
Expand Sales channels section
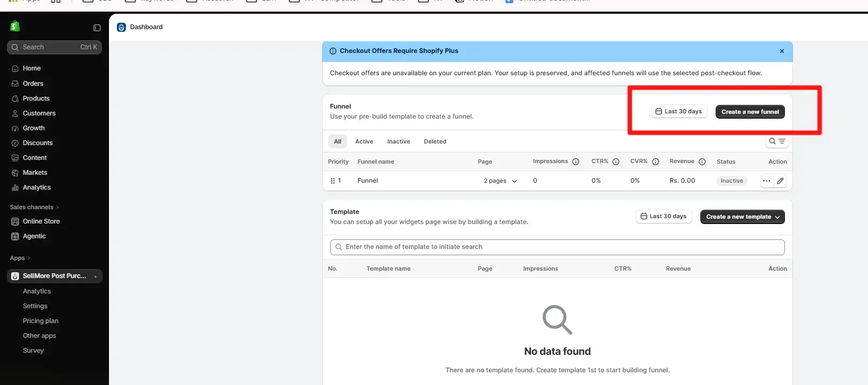coord(34,207)
